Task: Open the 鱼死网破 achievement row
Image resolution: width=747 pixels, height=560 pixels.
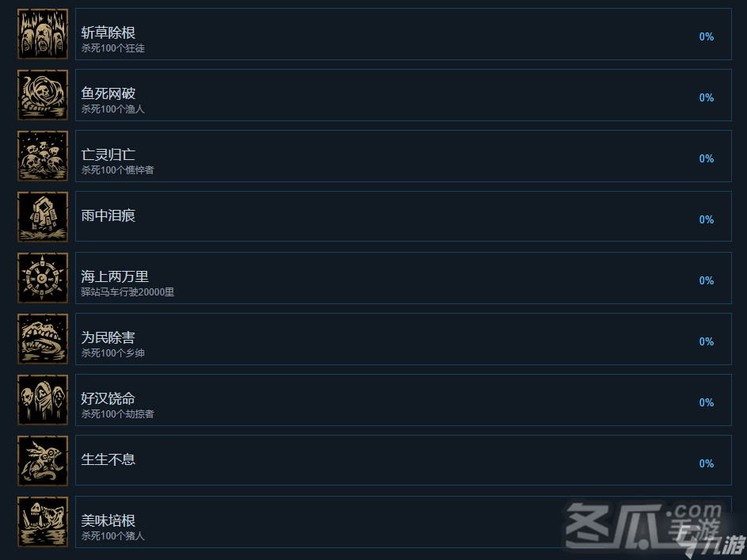Action: click(x=403, y=95)
